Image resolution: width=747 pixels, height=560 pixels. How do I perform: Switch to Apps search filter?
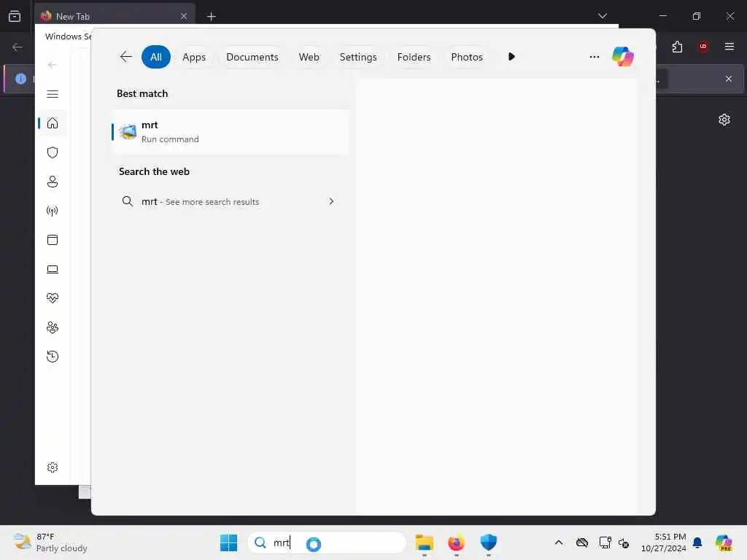tap(194, 57)
